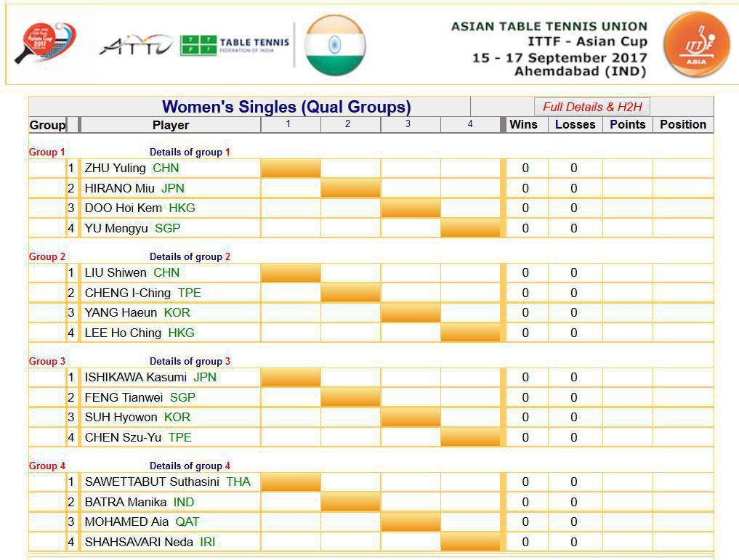Click the orange ITTF Asia logo
This screenshot has width=739, height=560.
click(x=696, y=44)
